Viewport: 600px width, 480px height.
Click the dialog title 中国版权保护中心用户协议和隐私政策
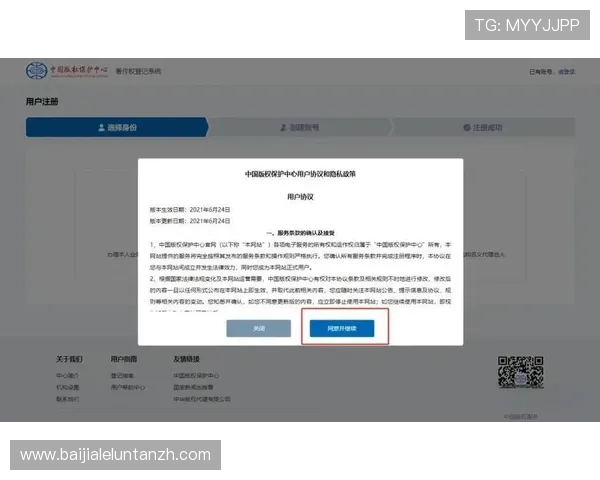click(x=300, y=174)
